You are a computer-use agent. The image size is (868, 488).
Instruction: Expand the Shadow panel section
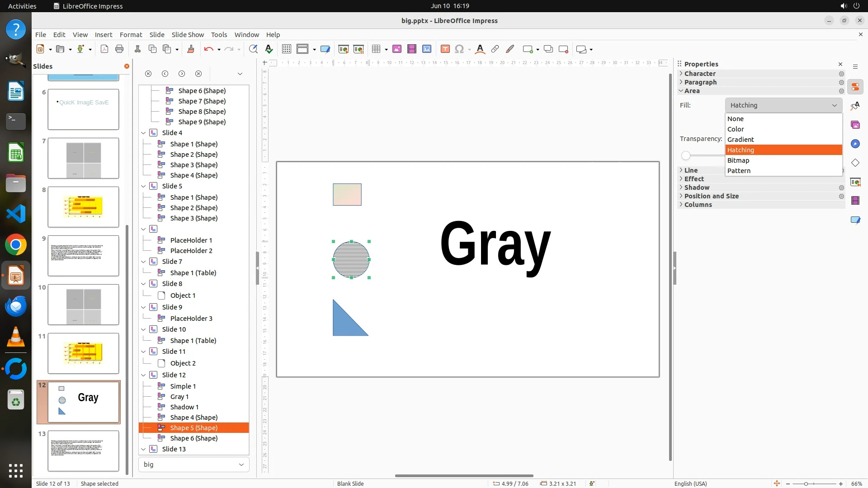click(x=697, y=188)
